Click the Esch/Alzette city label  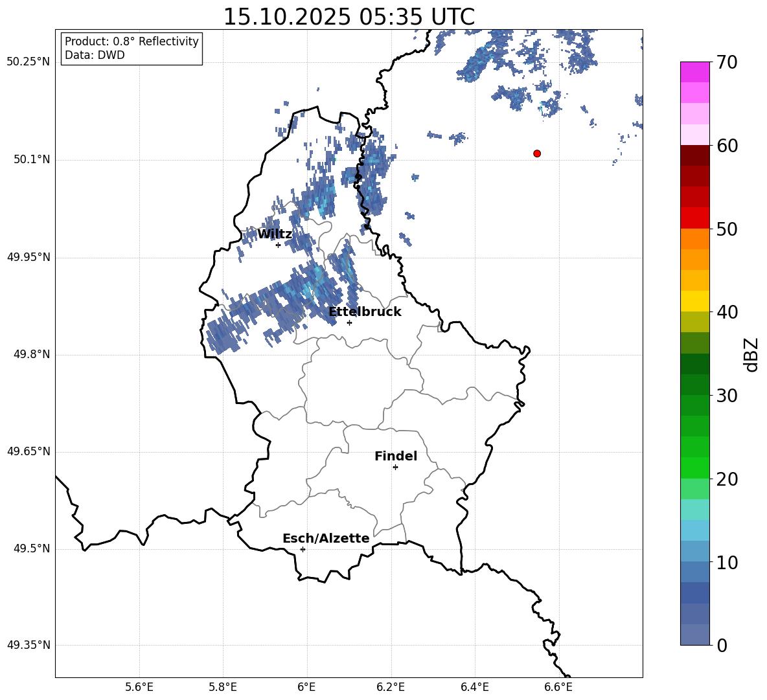326,538
